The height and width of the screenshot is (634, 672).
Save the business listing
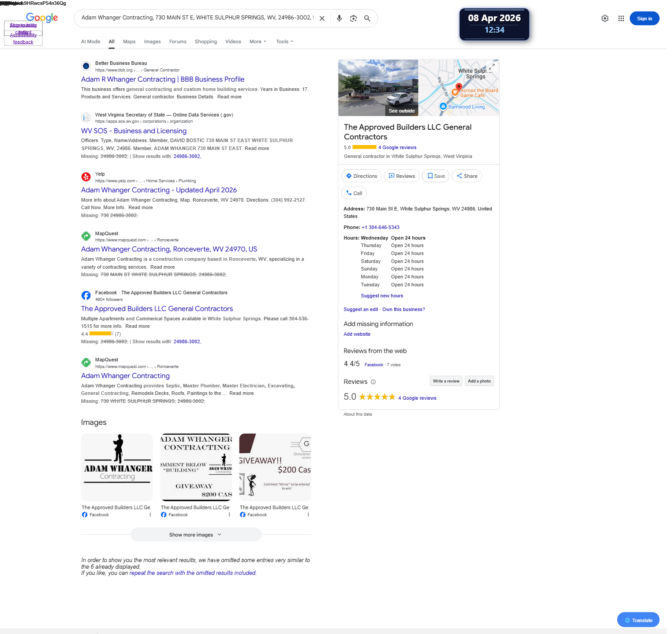pyautogui.click(x=436, y=176)
